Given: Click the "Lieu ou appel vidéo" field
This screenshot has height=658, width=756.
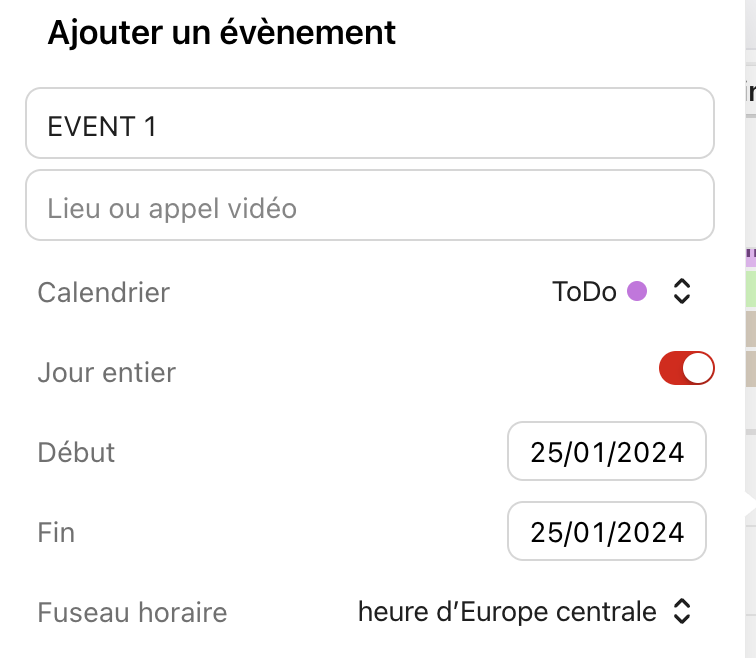Looking at the screenshot, I should tap(370, 206).
